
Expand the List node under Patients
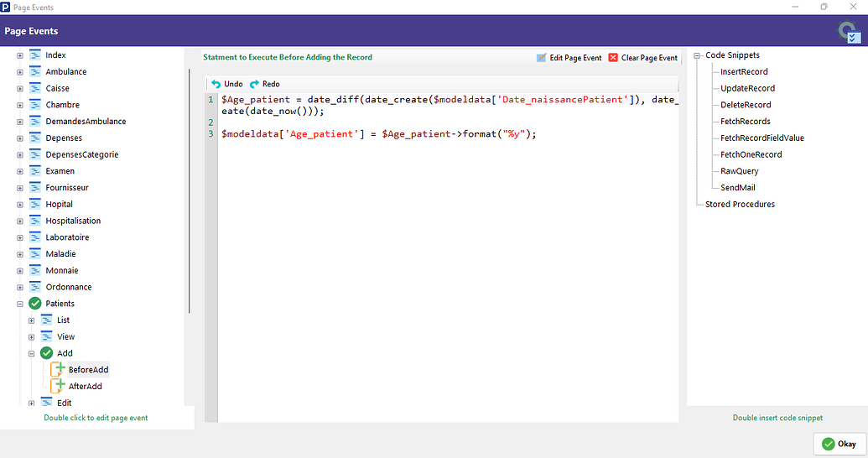pyautogui.click(x=32, y=320)
